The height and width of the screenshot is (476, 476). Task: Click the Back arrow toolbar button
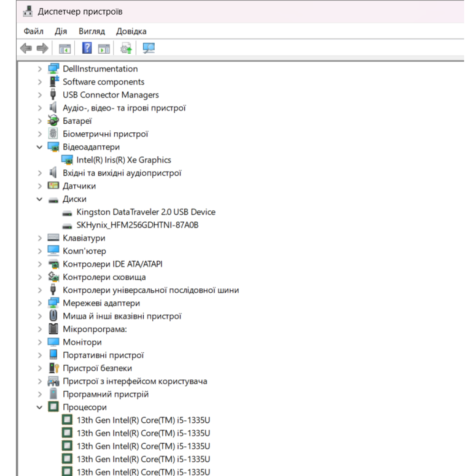26,48
